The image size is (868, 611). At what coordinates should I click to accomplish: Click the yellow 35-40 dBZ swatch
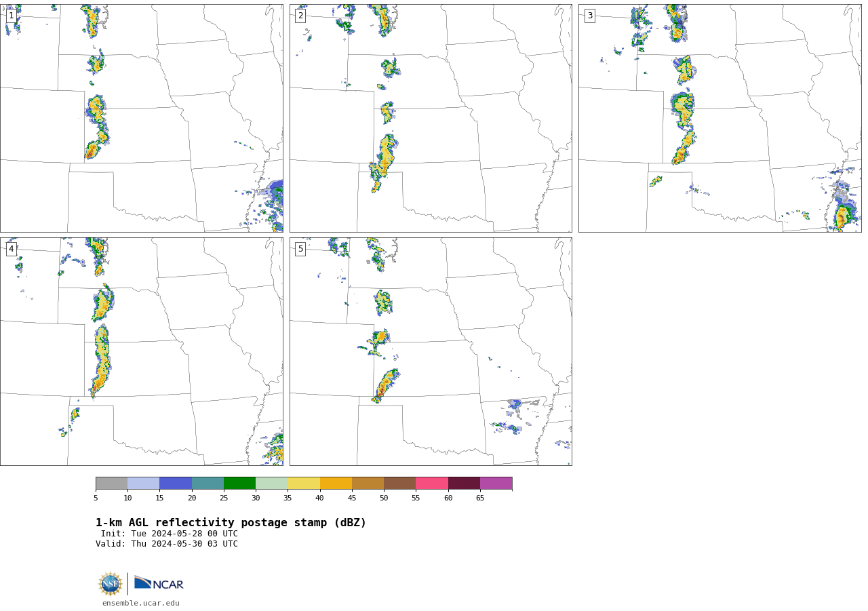304,484
